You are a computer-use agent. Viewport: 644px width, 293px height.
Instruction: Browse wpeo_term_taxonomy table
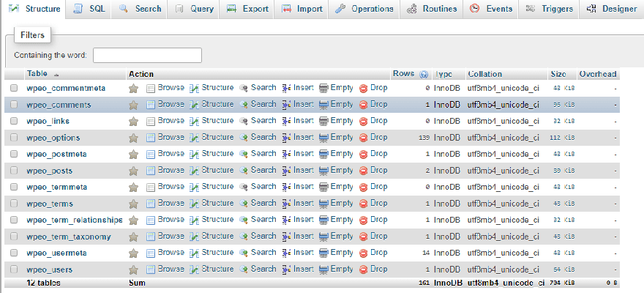165,236
